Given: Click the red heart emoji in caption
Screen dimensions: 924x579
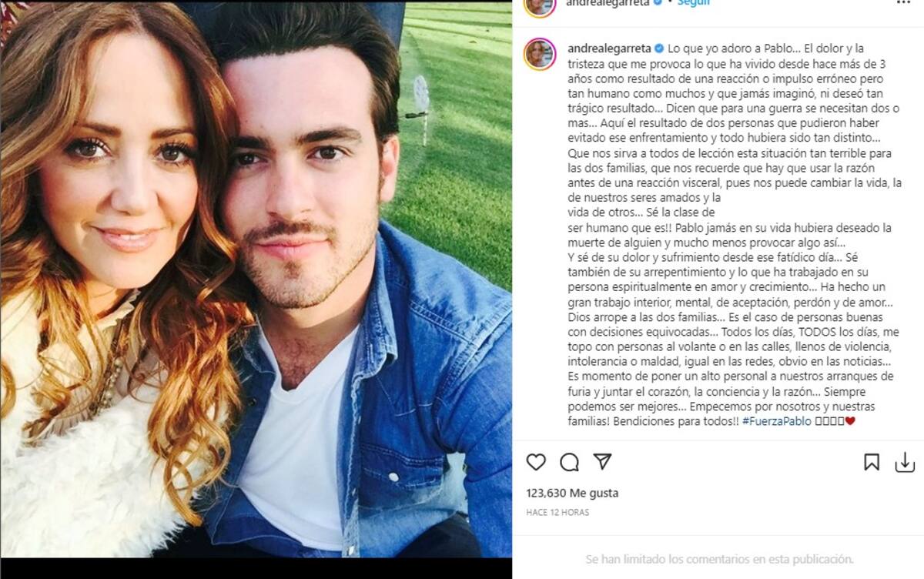Looking at the screenshot, I should (x=851, y=421).
